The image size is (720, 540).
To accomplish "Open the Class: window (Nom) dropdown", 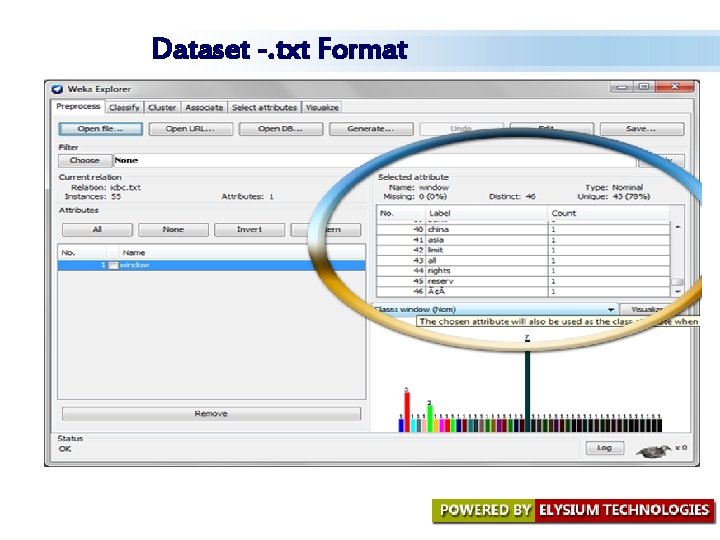I will coord(495,309).
